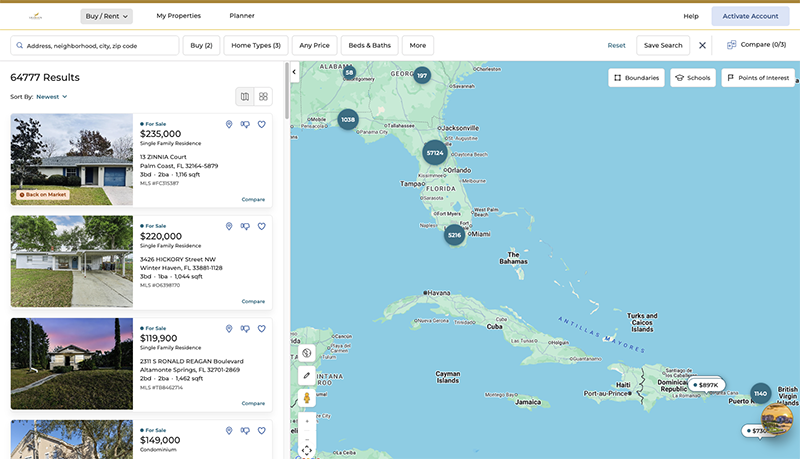Click the Back on Market badge
This screenshot has height=459, width=800.
pyautogui.click(x=43, y=195)
